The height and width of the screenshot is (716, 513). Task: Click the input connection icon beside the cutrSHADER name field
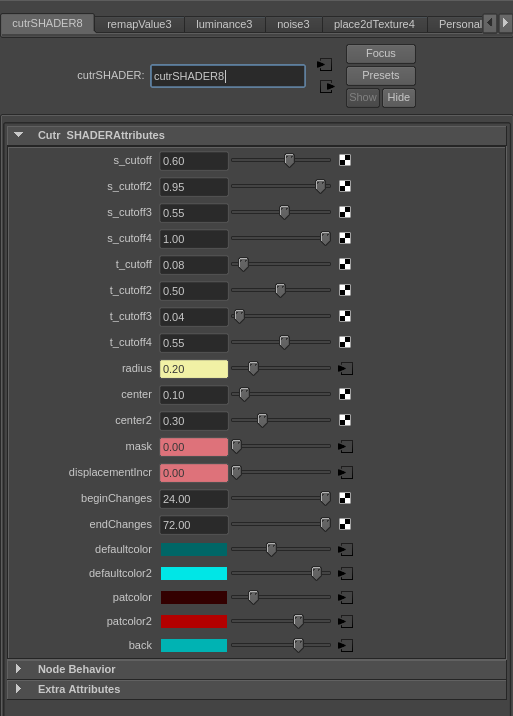(x=324, y=64)
